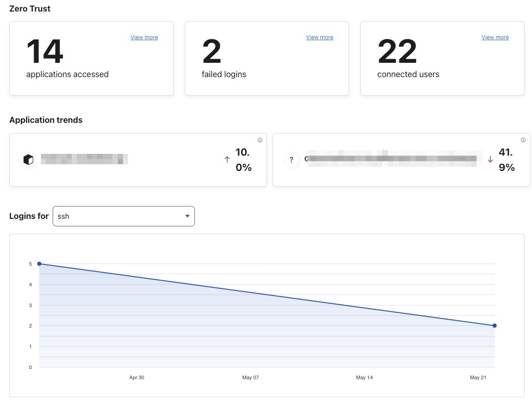Click the info icon on the second trend card
Screen dimensions: 532x400
(523, 140)
